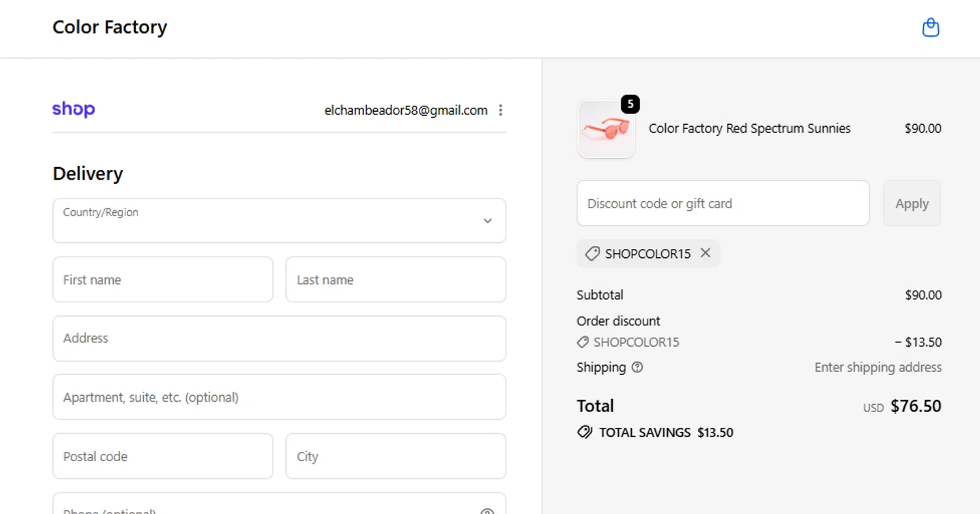Select the Apartment, suite, etc. field
980x514 pixels.
pos(279,397)
